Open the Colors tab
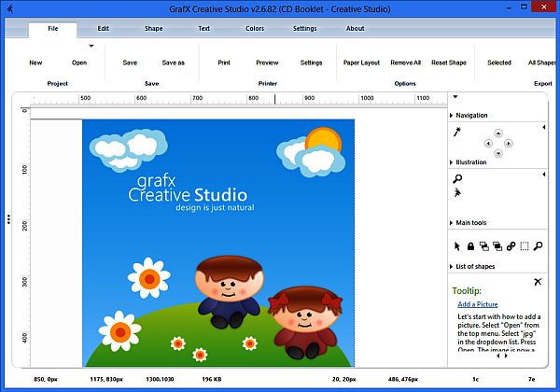This screenshot has height=392, width=560. [255, 29]
